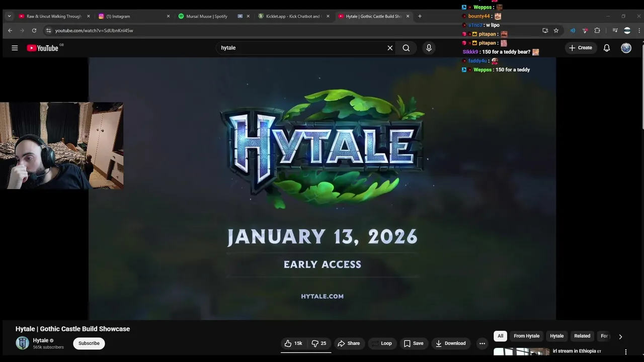The image size is (644, 362).
Task: Go back with the browser back arrow
Action: tap(10, 31)
